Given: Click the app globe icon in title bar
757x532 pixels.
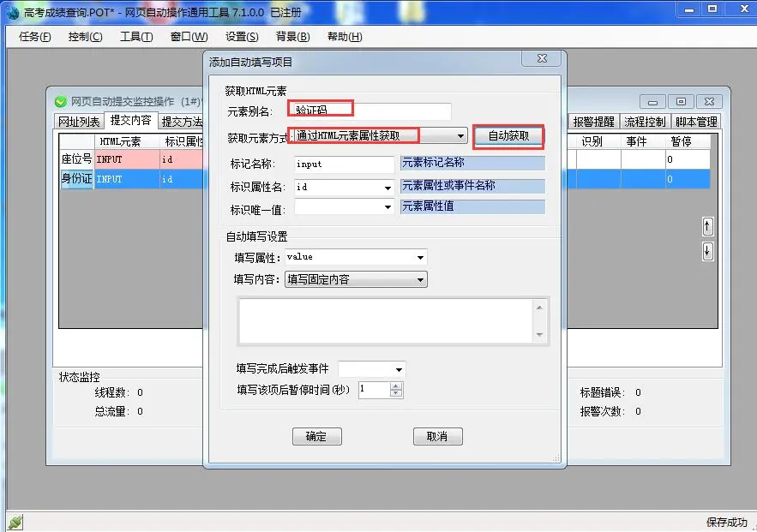Looking at the screenshot, I should click(x=9, y=9).
